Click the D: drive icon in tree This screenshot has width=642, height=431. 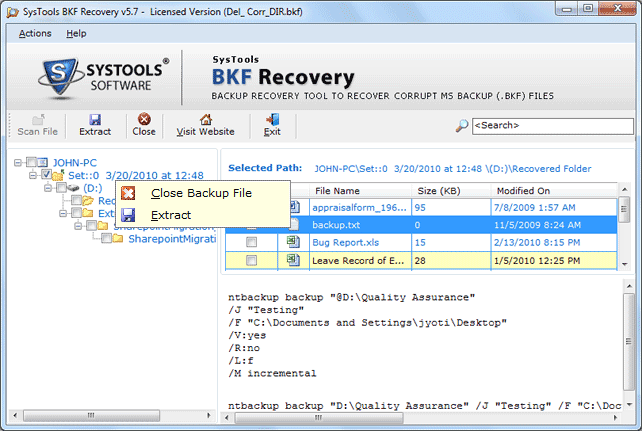click(73, 188)
